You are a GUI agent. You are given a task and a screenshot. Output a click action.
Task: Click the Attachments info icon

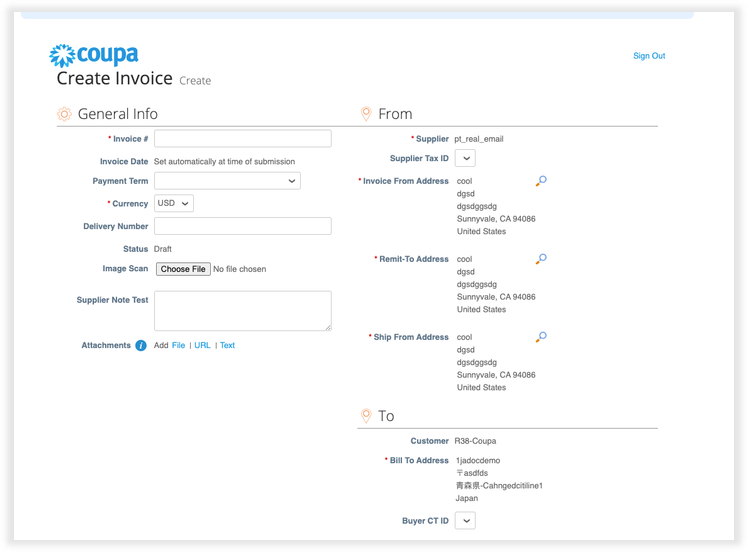click(x=141, y=345)
